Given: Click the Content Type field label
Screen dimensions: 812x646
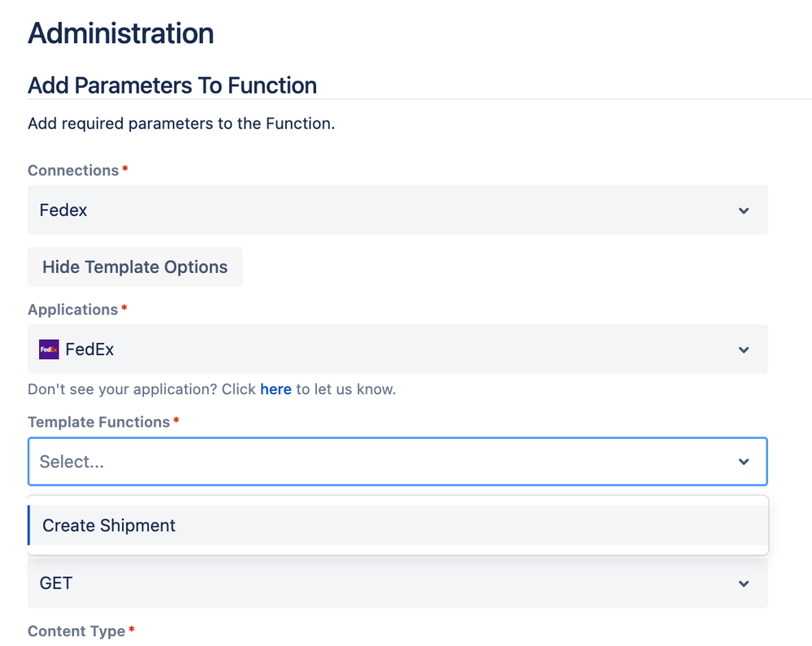Looking at the screenshot, I should pyautogui.click(x=76, y=631).
